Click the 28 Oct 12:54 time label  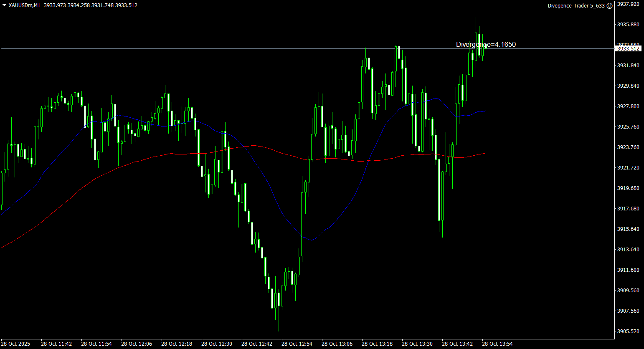(297, 344)
